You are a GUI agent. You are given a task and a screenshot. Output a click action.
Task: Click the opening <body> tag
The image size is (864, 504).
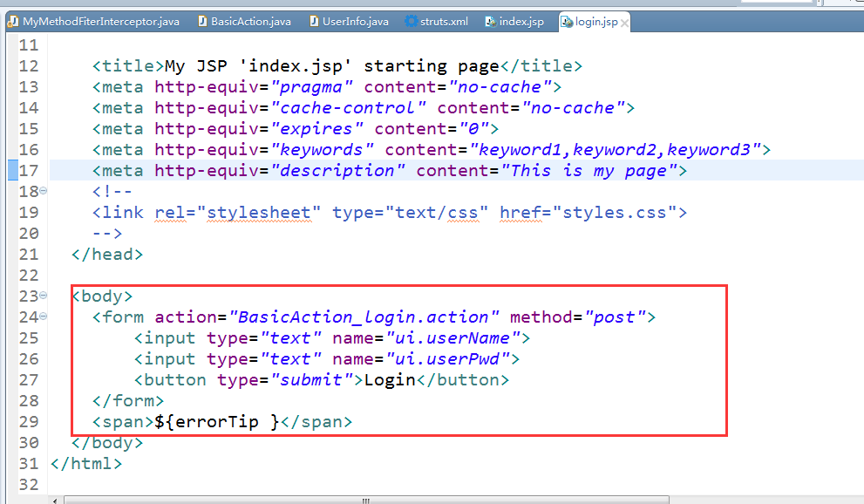pos(103,296)
